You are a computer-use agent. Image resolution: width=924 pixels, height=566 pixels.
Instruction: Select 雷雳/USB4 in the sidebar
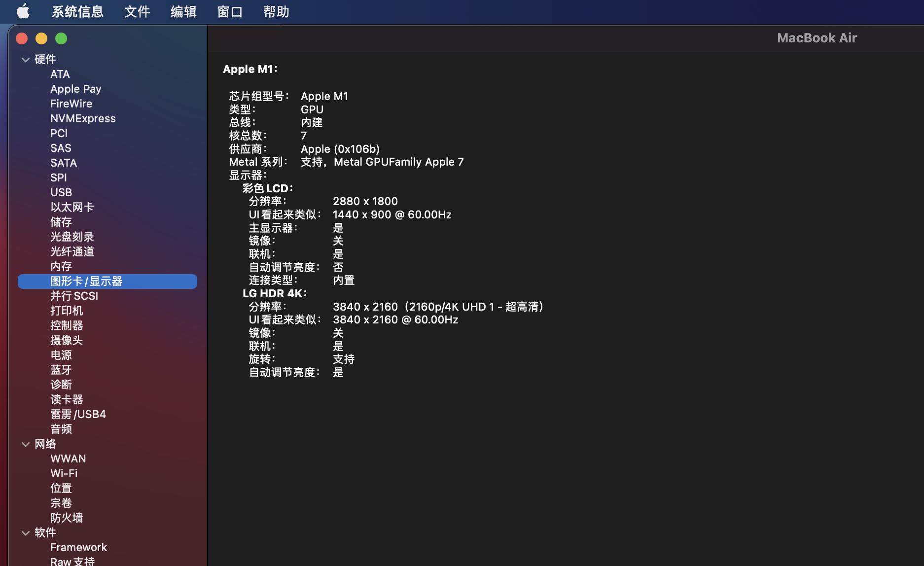tap(78, 414)
